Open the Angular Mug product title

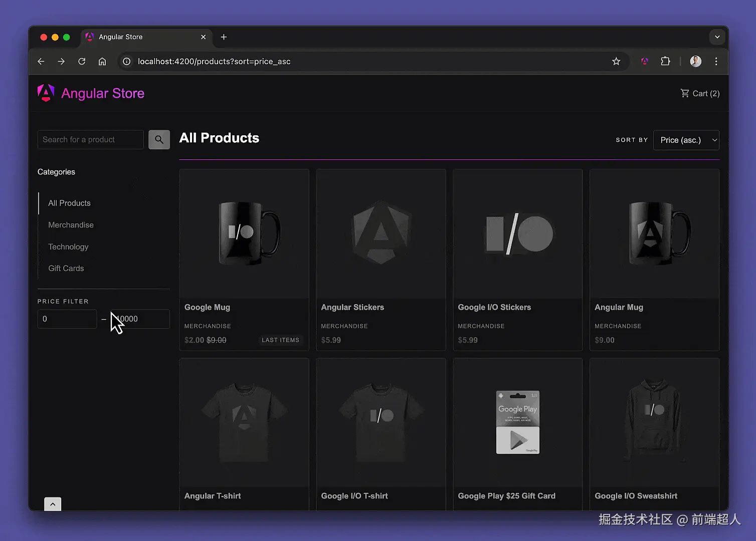(x=619, y=308)
